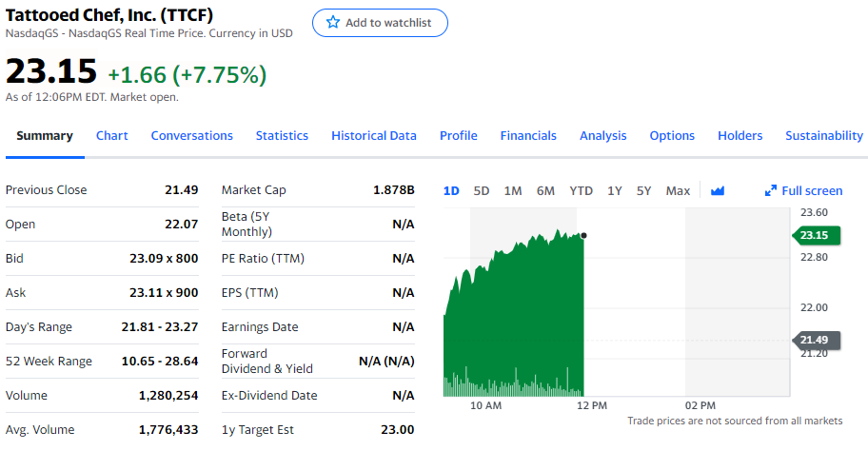View the Holders tab
This screenshot has height=451, width=868.
tap(740, 135)
